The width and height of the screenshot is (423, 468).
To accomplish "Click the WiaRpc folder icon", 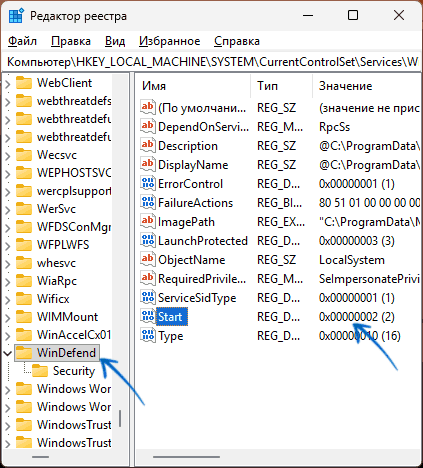I will (24, 281).
